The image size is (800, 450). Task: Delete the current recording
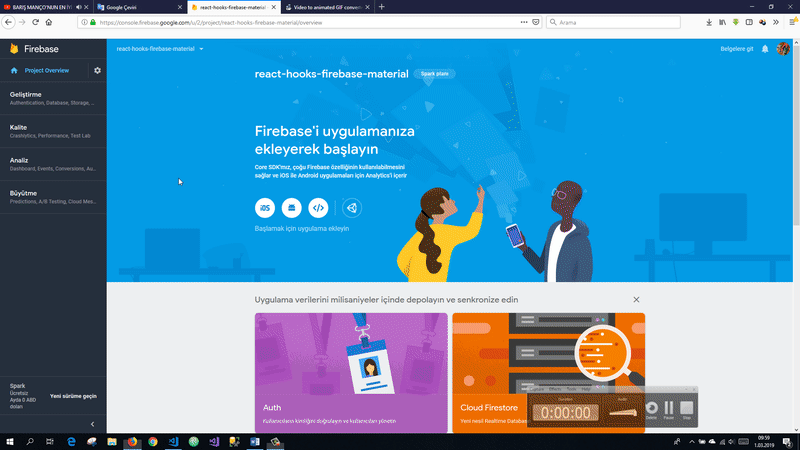pos(652,408)
